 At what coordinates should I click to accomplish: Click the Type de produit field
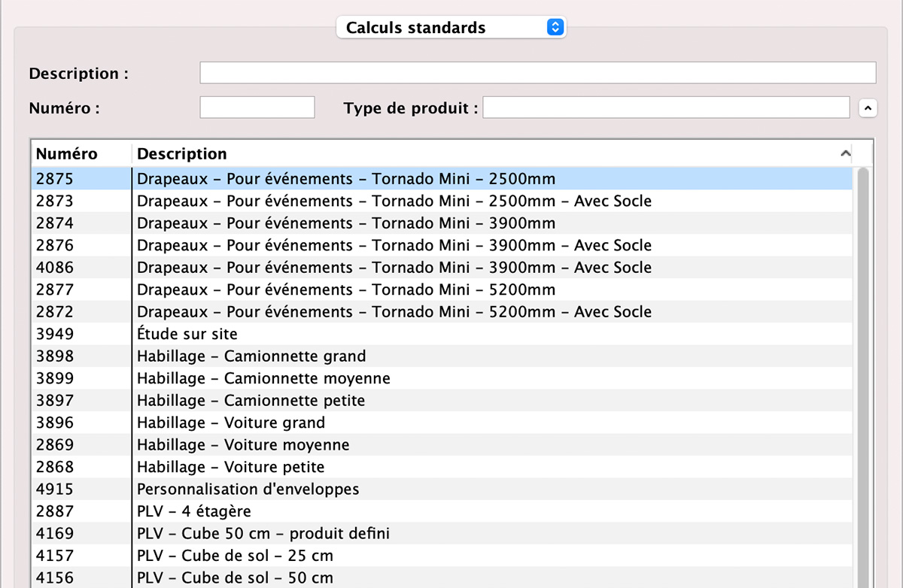[x=666, y=108]
